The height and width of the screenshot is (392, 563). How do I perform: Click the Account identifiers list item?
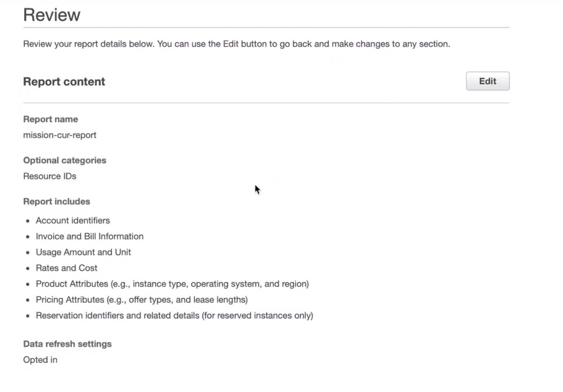tap(73, 220)
